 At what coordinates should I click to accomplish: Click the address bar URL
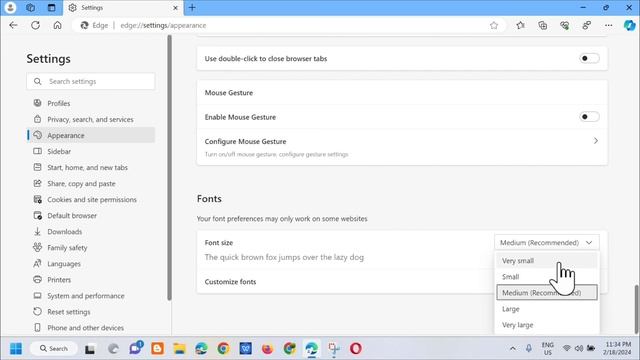pos(163,25)
